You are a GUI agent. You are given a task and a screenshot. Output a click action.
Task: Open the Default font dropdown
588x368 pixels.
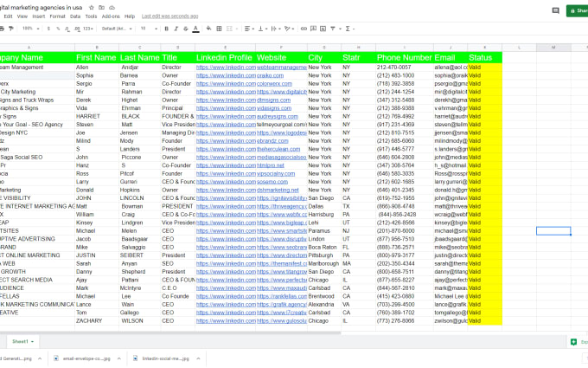point(117,29)
